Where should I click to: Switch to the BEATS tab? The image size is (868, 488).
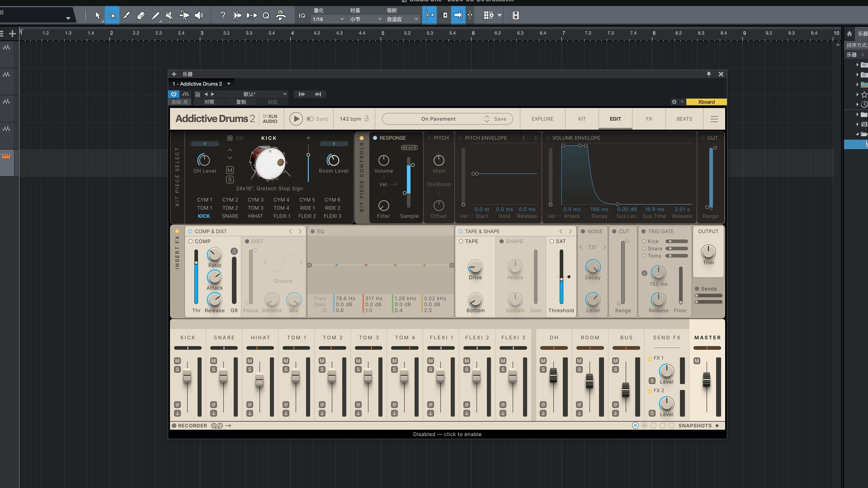coord(684,119)
